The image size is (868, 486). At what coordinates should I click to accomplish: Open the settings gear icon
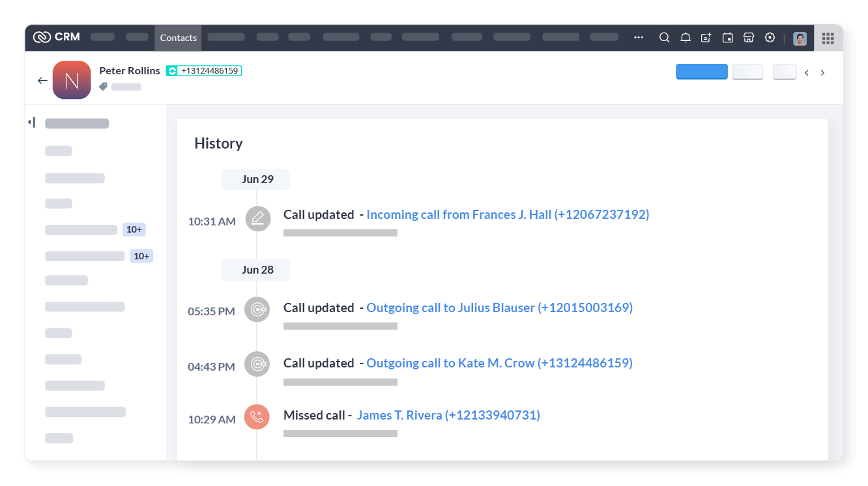click(770, 38)
